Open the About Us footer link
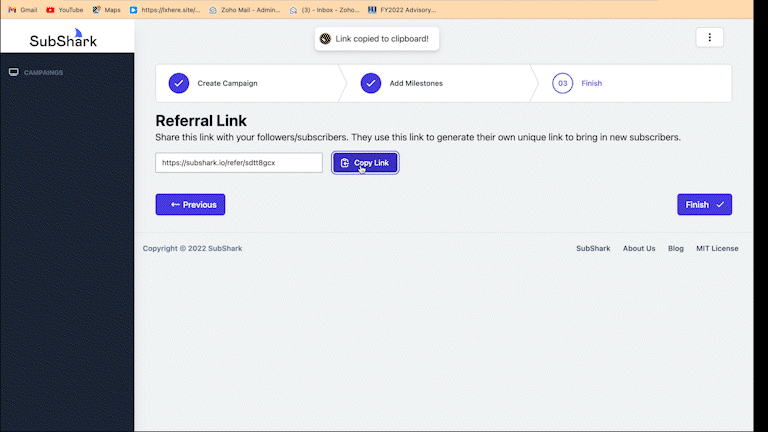This screenshot has width=768, height=432. click(639, 248)
